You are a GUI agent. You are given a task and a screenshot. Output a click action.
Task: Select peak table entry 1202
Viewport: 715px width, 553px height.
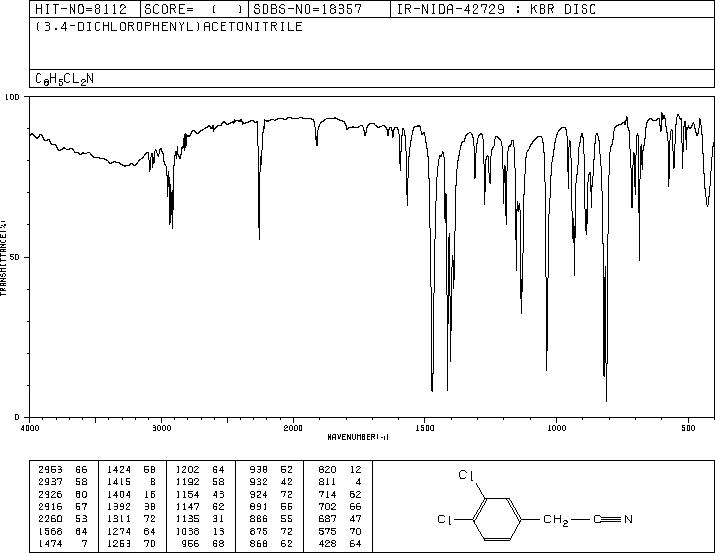[200, 470]
